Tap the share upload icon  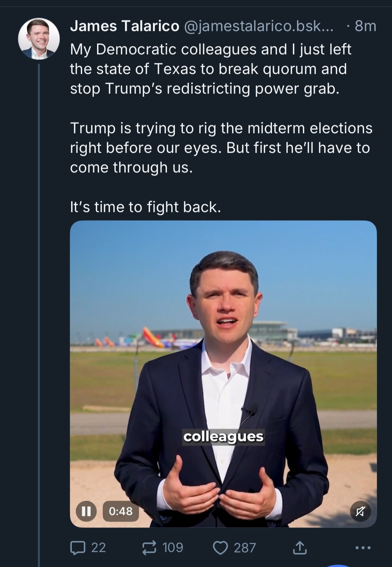tap(299, 548)
